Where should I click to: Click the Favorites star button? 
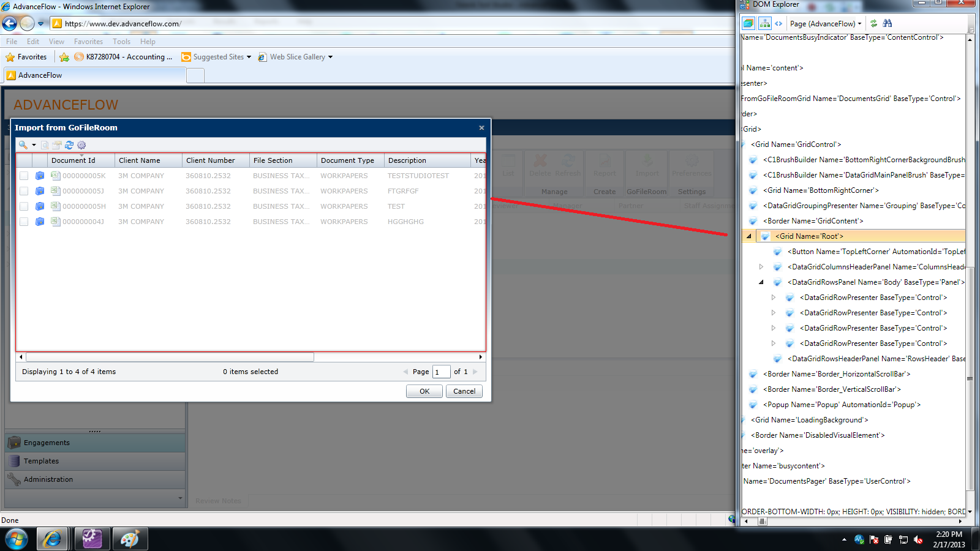pos(26,57)
